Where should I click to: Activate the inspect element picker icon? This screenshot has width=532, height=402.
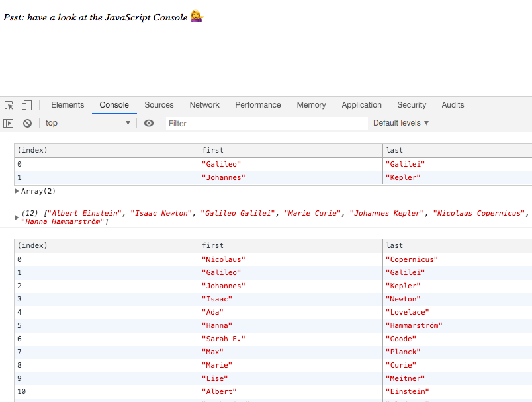[x=9, y=105]
